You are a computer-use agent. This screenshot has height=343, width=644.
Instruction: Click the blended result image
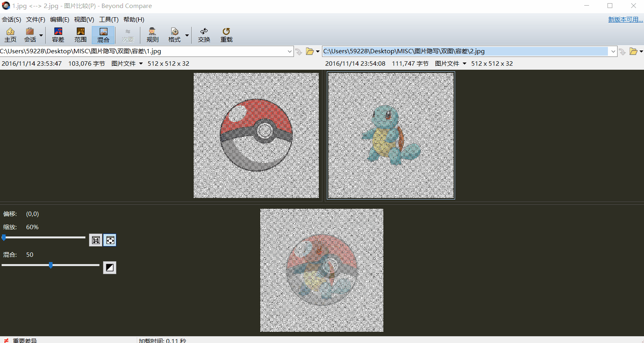(x=322, y=270)
